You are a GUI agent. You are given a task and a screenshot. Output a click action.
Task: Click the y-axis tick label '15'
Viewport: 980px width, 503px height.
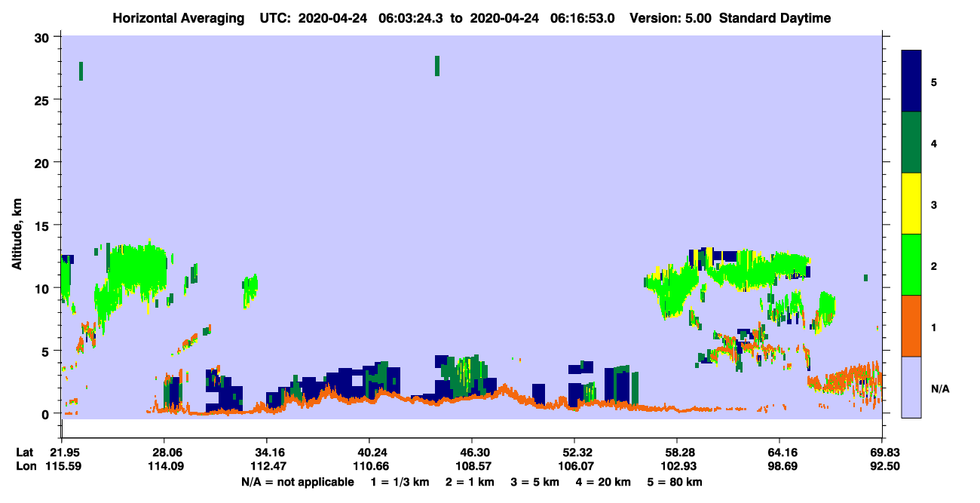pos(44,225)
